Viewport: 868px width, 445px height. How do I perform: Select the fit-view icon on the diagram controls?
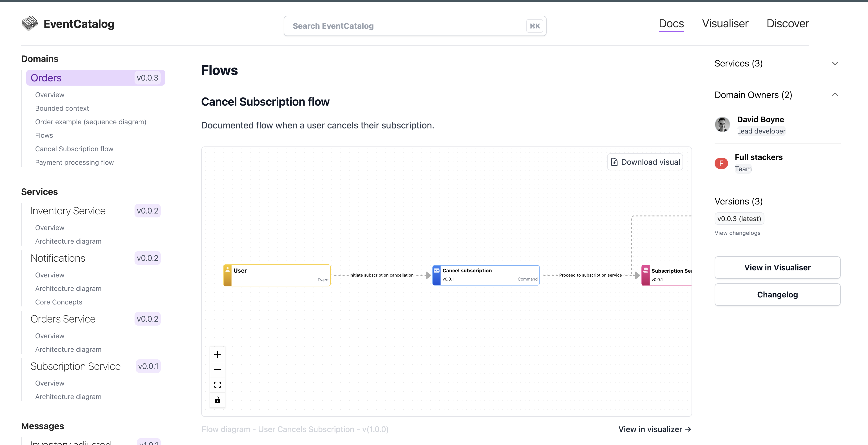pos(217,384)
